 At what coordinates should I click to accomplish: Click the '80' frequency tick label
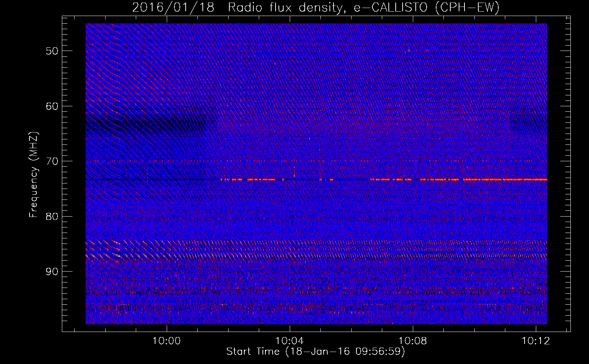(52, 217)
